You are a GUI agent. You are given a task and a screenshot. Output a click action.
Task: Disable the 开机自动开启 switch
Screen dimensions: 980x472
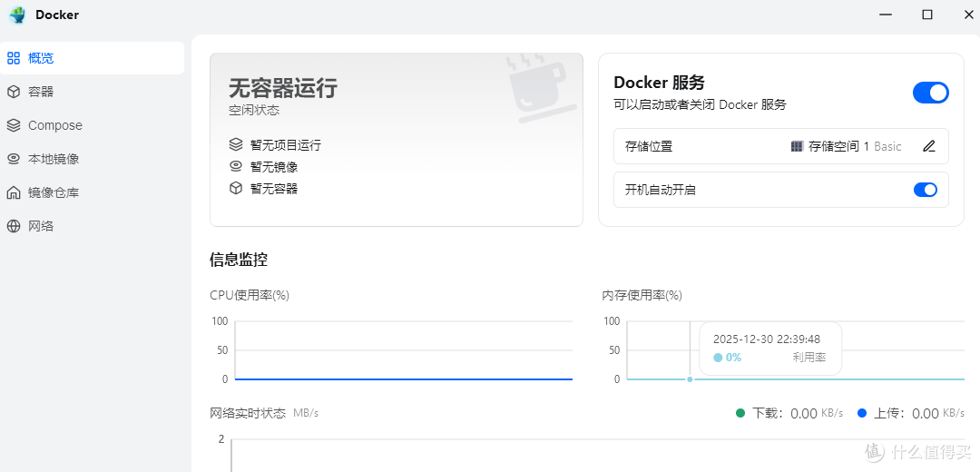926,190
